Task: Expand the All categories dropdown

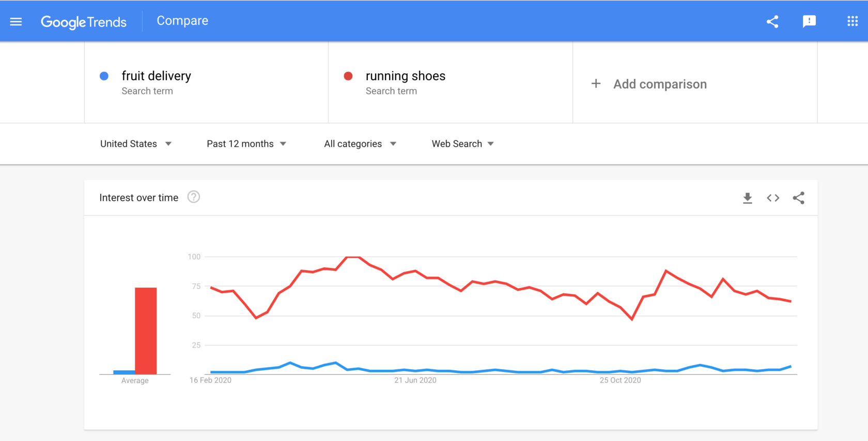Action: [x=360, y=144]
